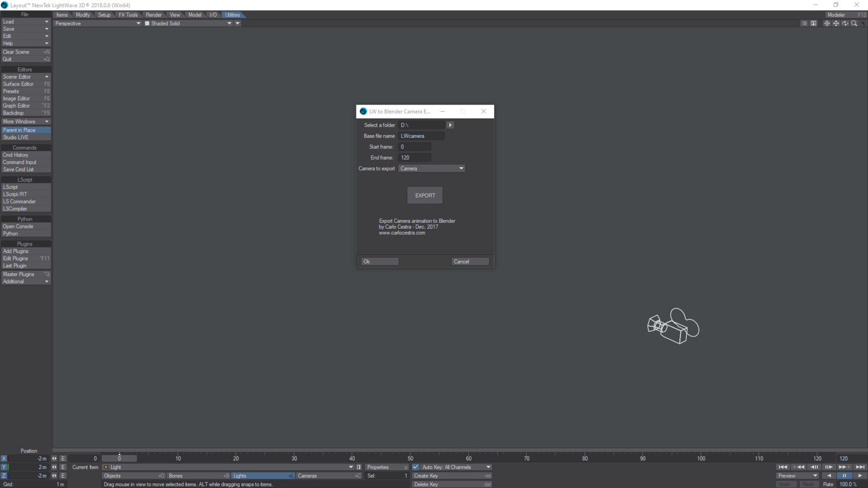Expand the More Windows dropdown
Image resolution: width=868 pixels, height=488 pixels.
25,121
